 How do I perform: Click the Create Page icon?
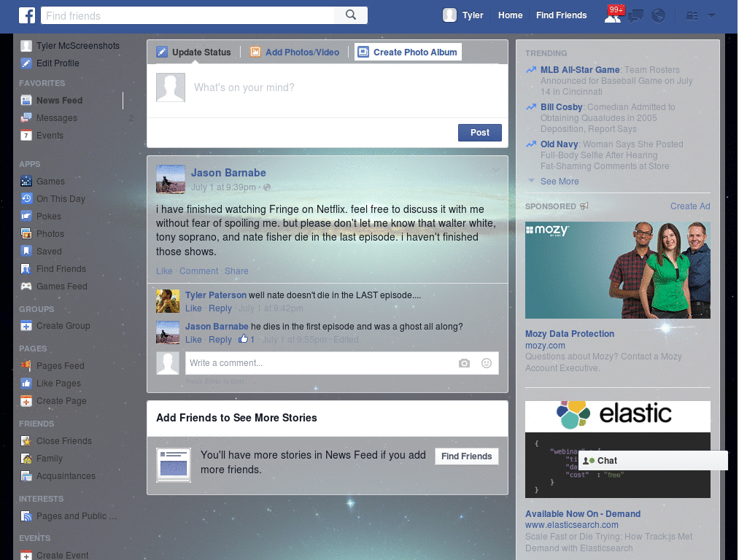point(26,401)
